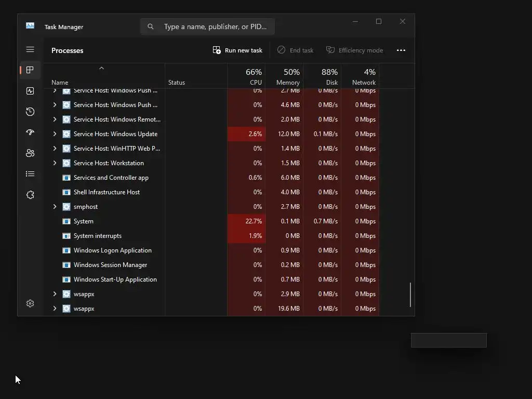Viewport: 532px width, 399px height.
Task: Click the 6.0 MB memory value
Action: pyautogui.click(x=290, y=178)
